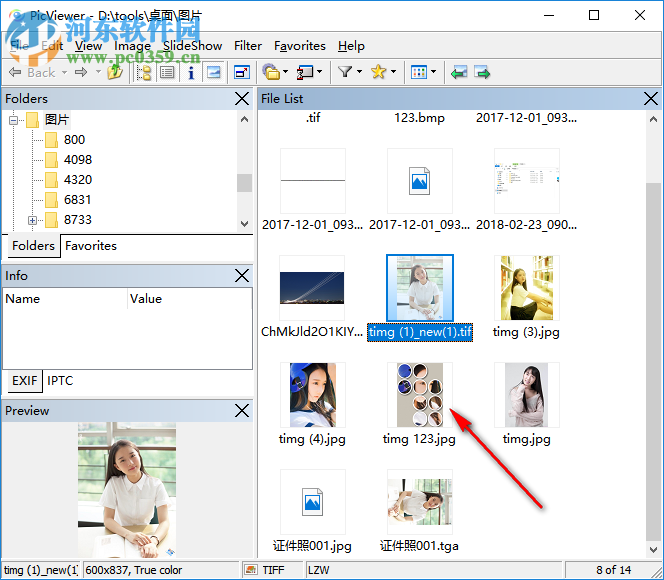
Task: Toggle the Info panel icon
Action: click(x=191, y=72)
